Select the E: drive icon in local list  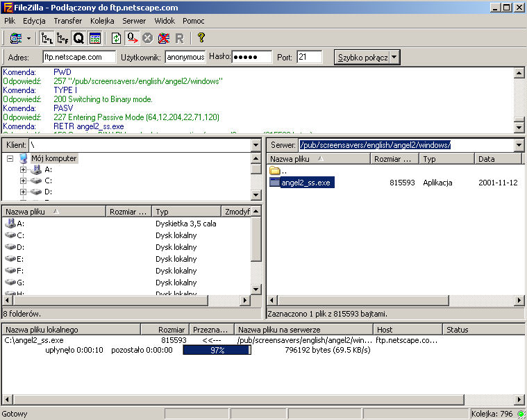[x=10, y=259]
